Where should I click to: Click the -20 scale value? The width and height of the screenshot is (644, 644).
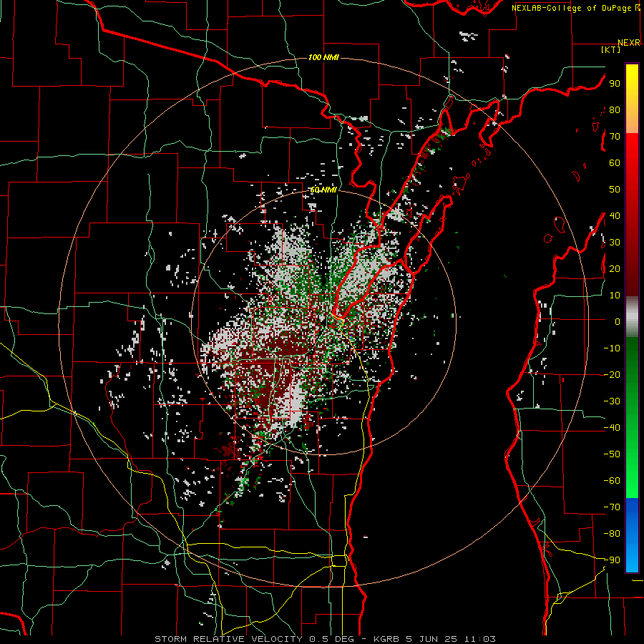(x=612, y=375)
